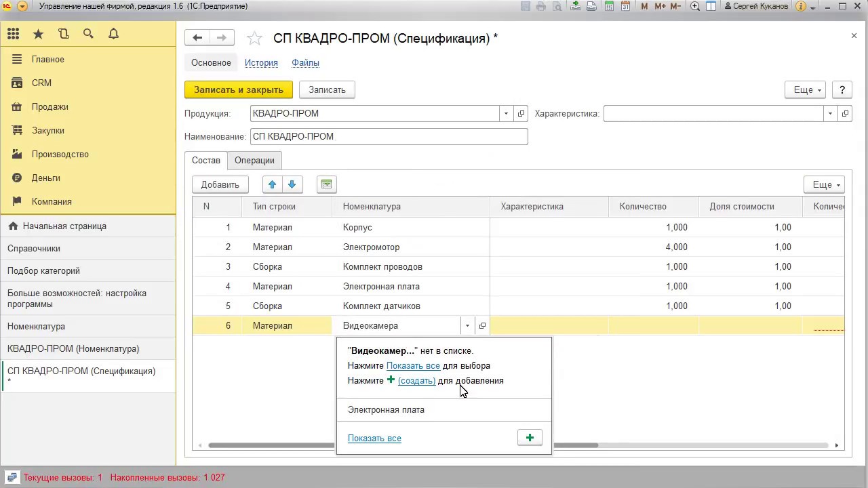
Task: Open the 1C main menu dropdown arrow
Action: point(22,6)
